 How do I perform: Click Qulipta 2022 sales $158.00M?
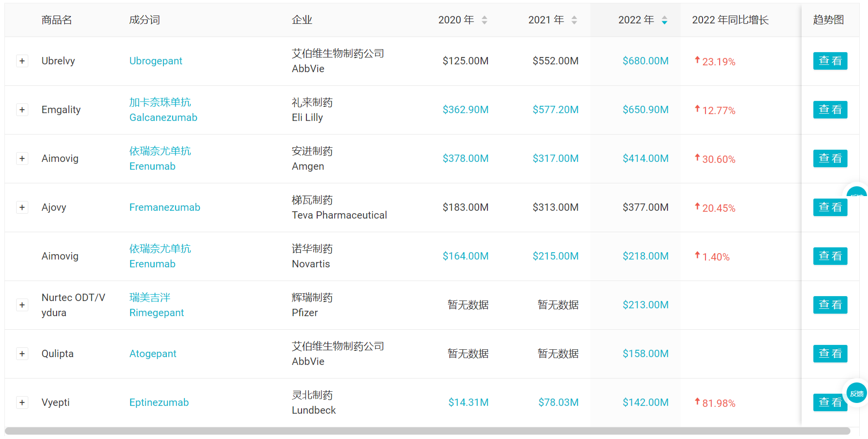[646, 354]
